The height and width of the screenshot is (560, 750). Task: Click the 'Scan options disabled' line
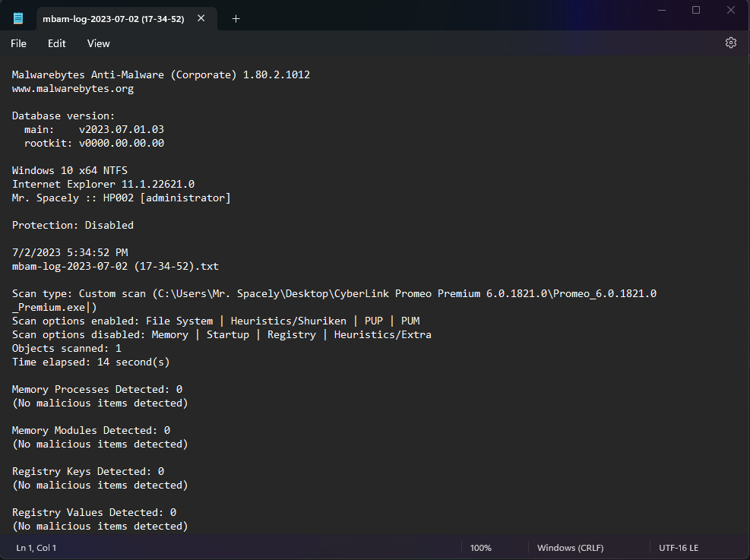[221, 335]
